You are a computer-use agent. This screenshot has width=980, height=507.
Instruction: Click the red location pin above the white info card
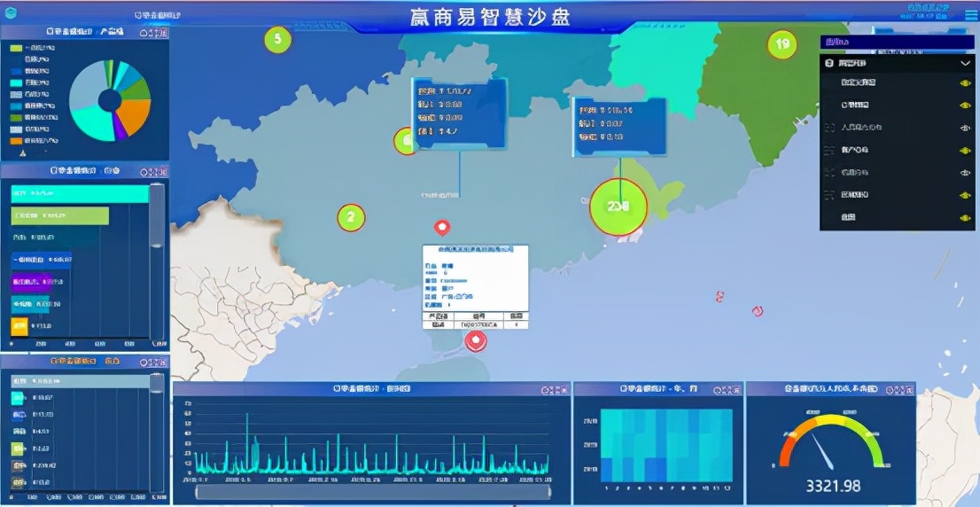coord(442,228)
